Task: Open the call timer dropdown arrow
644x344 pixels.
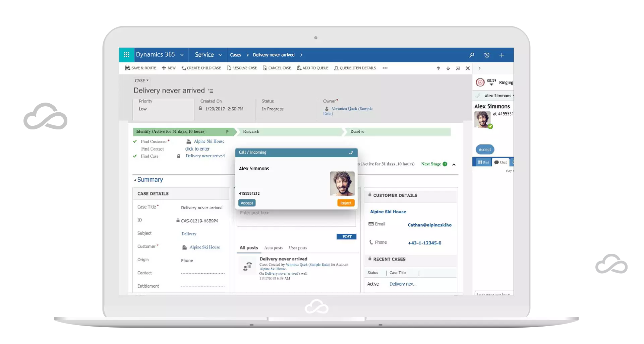Action: (x=491, y=84)
